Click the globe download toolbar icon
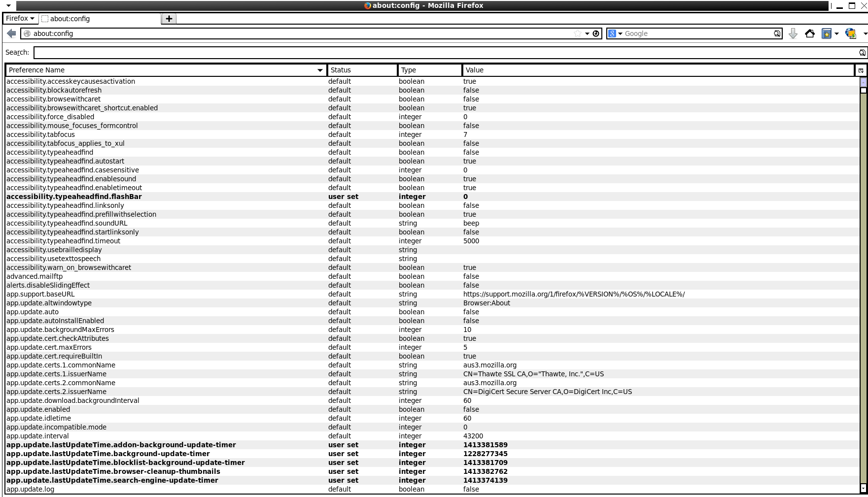 tap(850, 33)
